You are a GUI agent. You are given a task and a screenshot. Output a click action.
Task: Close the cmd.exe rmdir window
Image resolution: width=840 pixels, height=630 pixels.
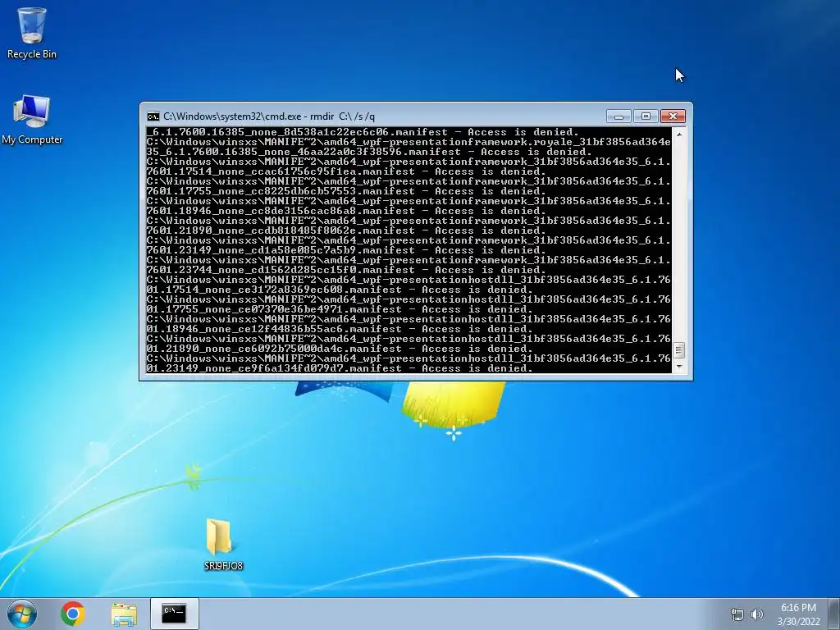(673, 116)
